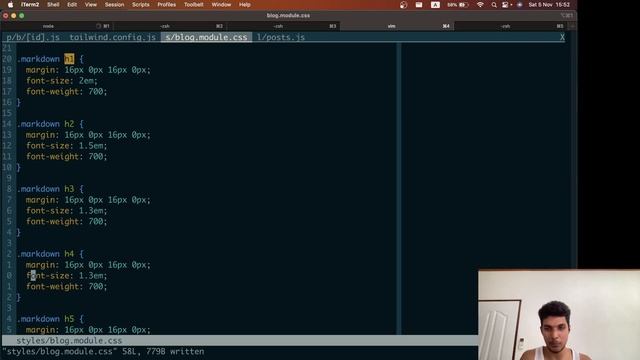Click the input source A icon
Image resolution: width=640 pixels, height=360 pixels.
435,5
